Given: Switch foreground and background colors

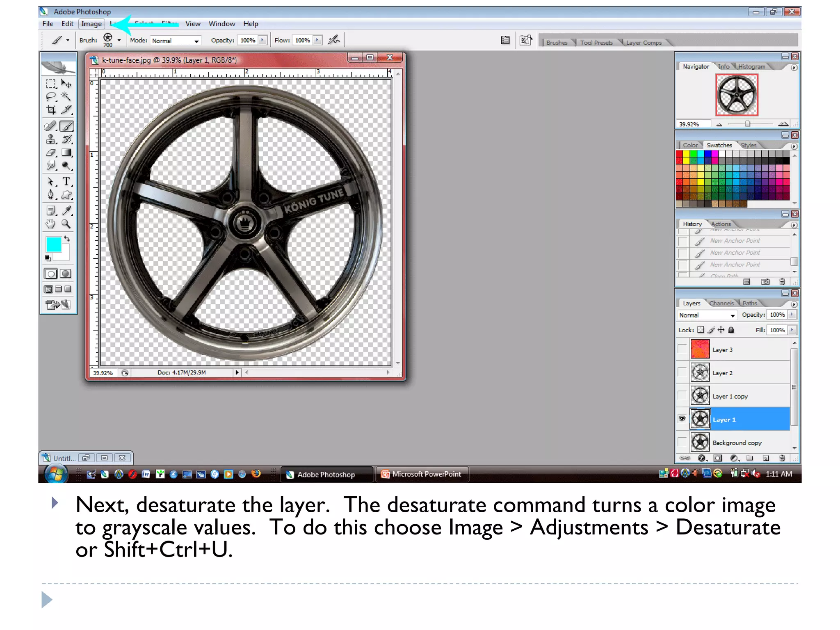Looking at the screenshot, I should 67,239.
